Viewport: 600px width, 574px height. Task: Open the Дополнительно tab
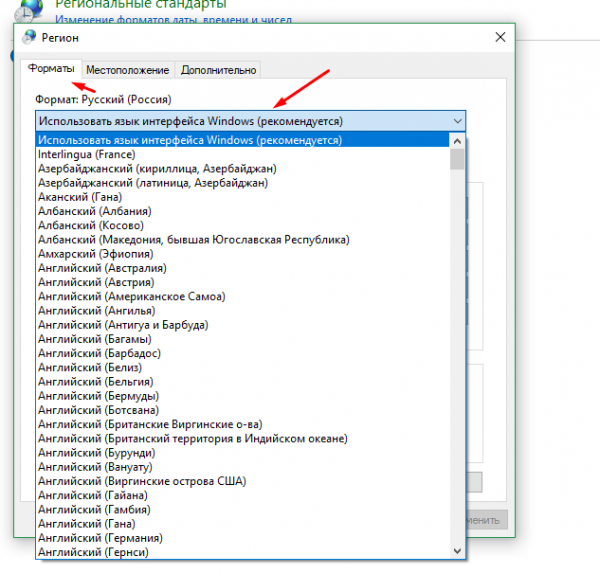pyautogui.click(x=218, y=70)
